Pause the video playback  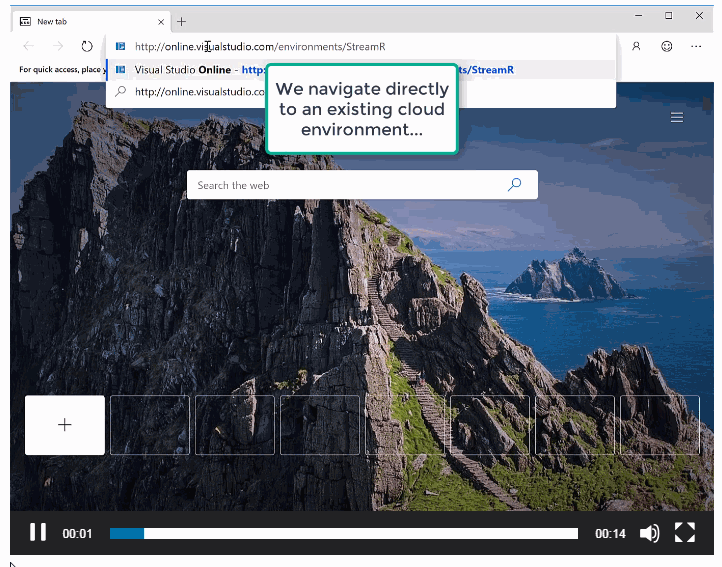click(x=38, y=533)
